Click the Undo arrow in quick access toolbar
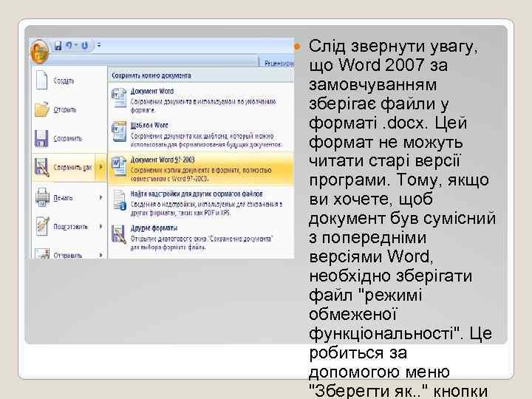This screenshot has height=399, width=532. pos(69,45)
